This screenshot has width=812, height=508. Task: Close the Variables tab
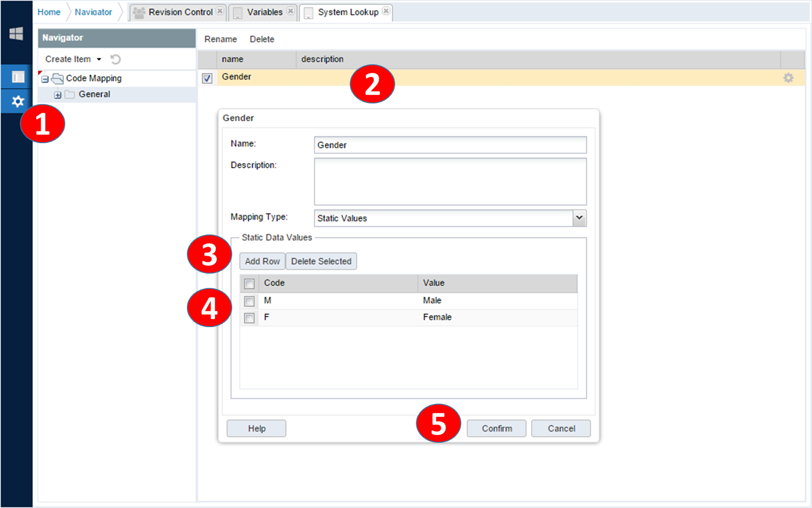coord(290,11)
